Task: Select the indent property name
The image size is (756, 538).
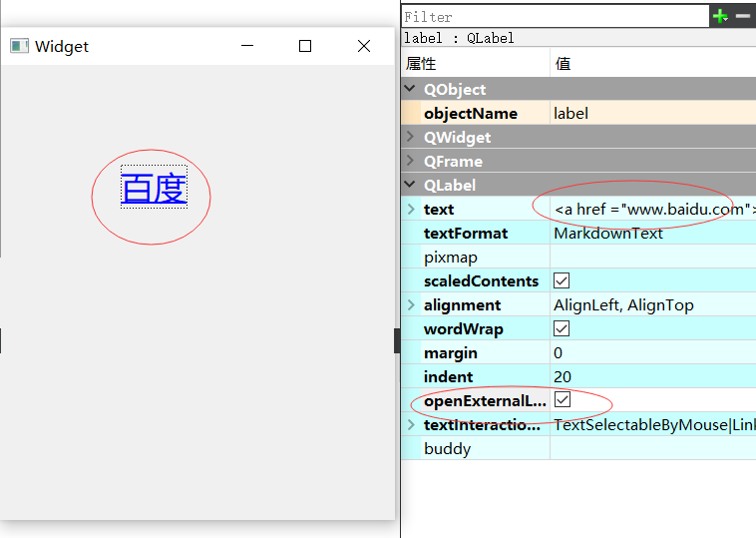Action: tap(448, 377)
